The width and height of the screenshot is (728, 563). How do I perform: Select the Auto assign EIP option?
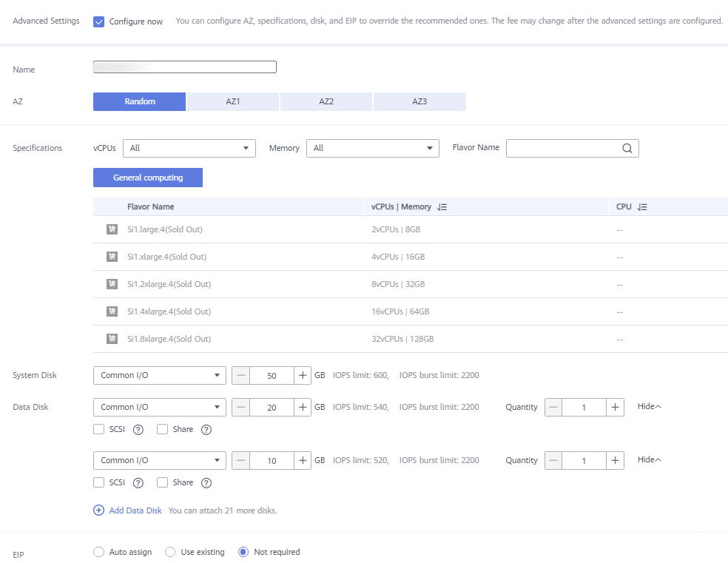(x=99, y=552)
